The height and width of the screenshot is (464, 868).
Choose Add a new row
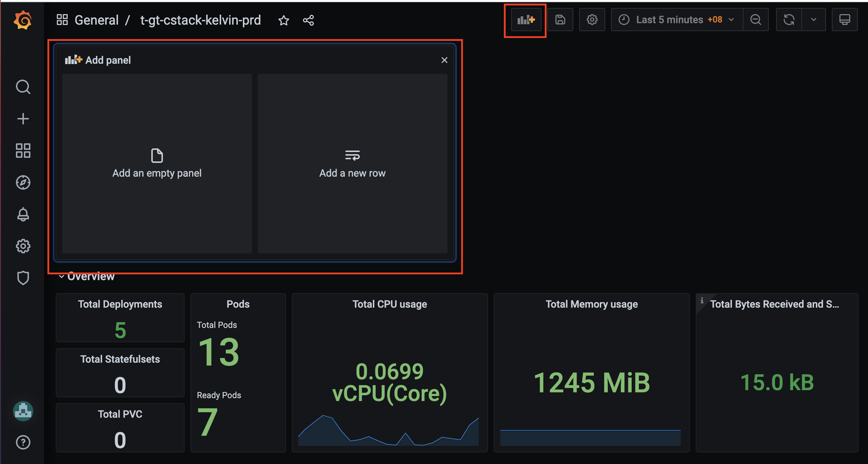[x=353, y=164]
